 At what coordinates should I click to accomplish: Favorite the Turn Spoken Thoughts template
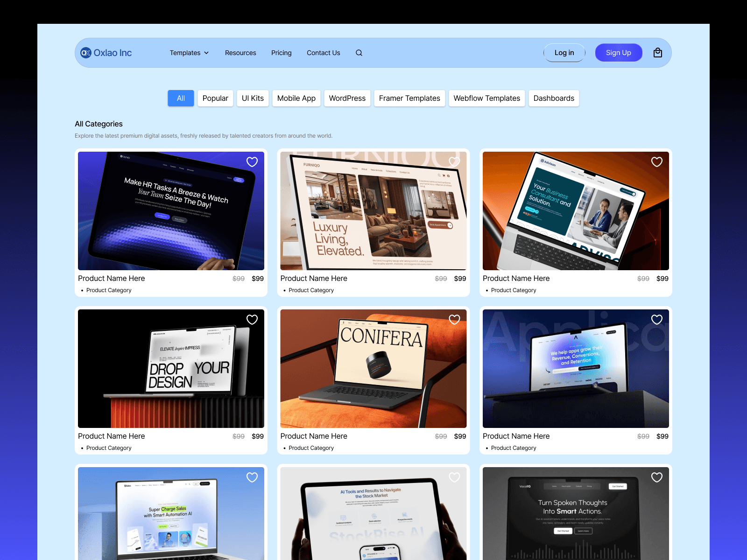click(657, 477)
